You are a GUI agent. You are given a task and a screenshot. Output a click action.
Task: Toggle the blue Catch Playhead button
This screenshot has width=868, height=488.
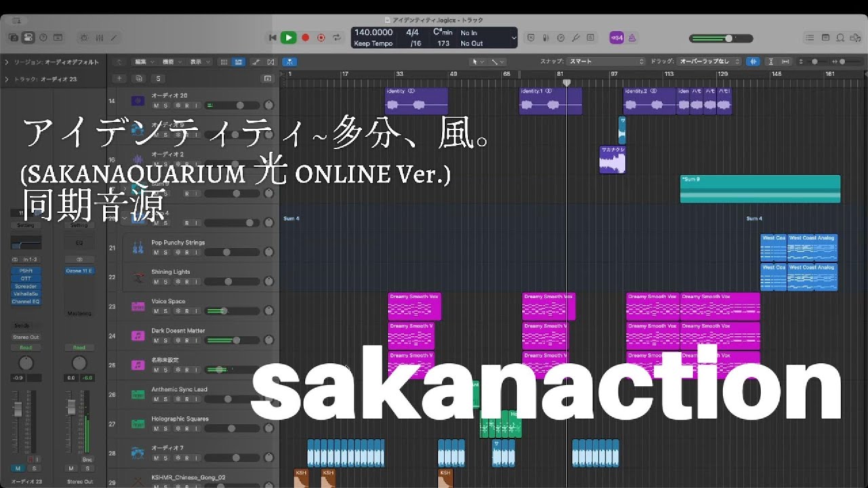coord(289,62)
